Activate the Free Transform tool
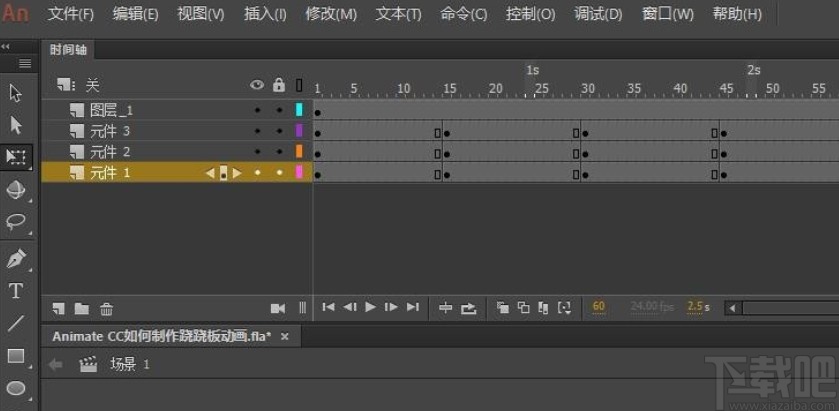Image resolution: width=839 pixels, height=411 pixels. [16, 157]
